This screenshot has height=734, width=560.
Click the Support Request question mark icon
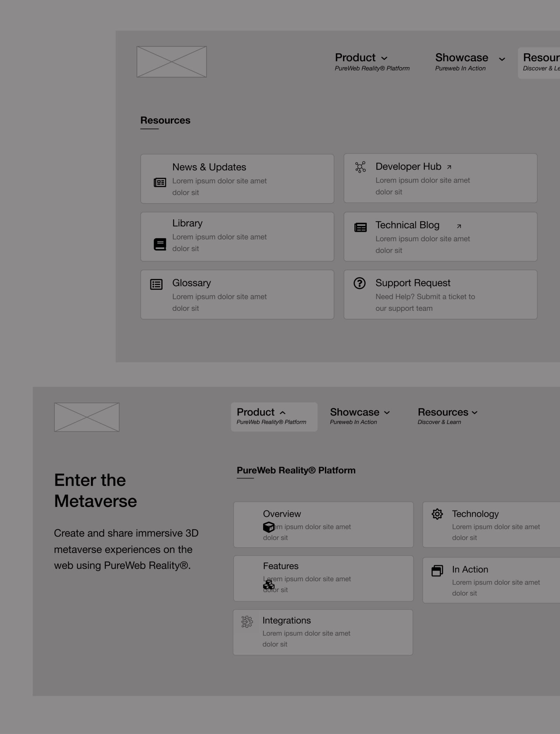pyautogui.click(x=359, y=284)
